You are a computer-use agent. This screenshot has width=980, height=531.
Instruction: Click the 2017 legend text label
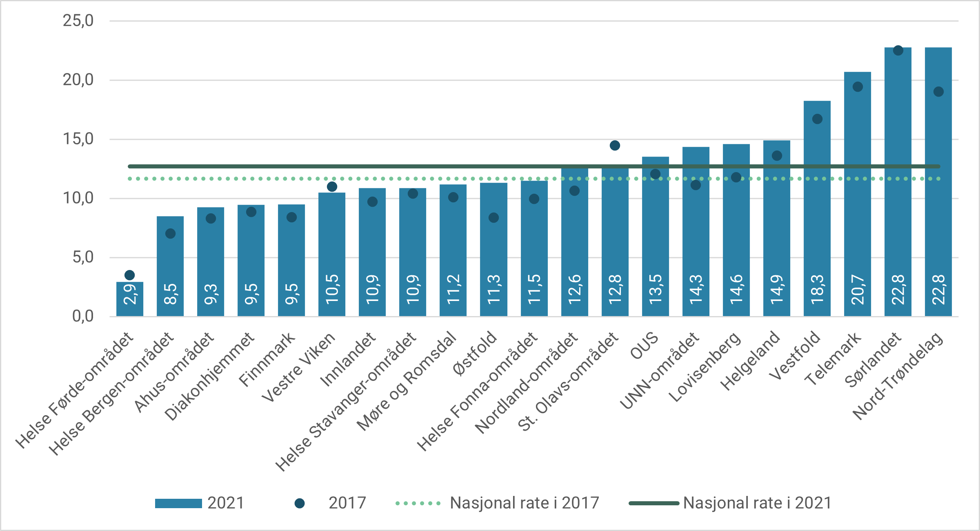(347, 503)
